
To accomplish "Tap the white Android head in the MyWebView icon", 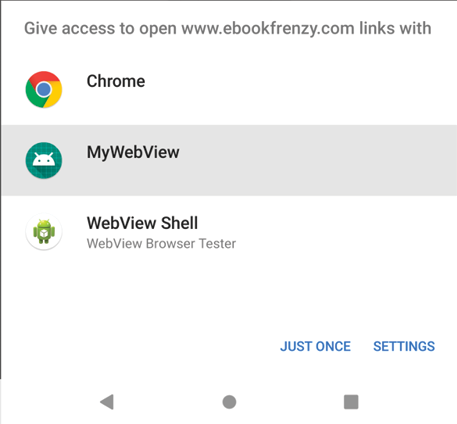I will click(44, 159).
